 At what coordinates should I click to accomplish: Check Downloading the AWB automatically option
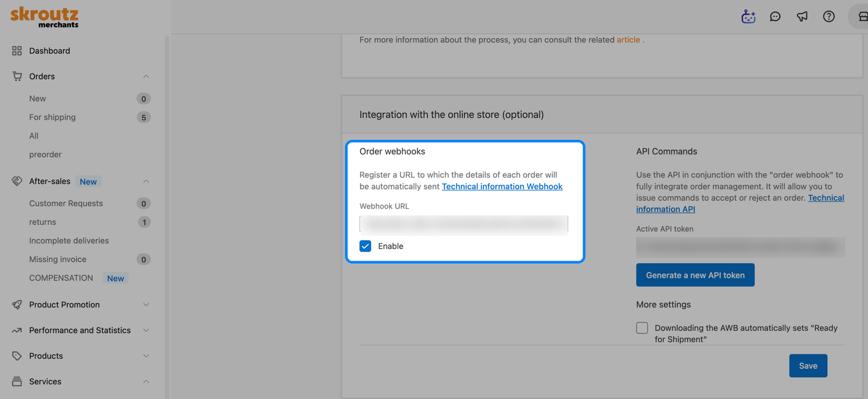642,328
